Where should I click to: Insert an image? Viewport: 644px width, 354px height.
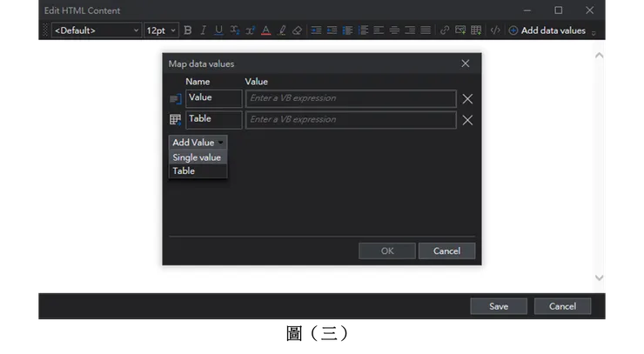460,30
